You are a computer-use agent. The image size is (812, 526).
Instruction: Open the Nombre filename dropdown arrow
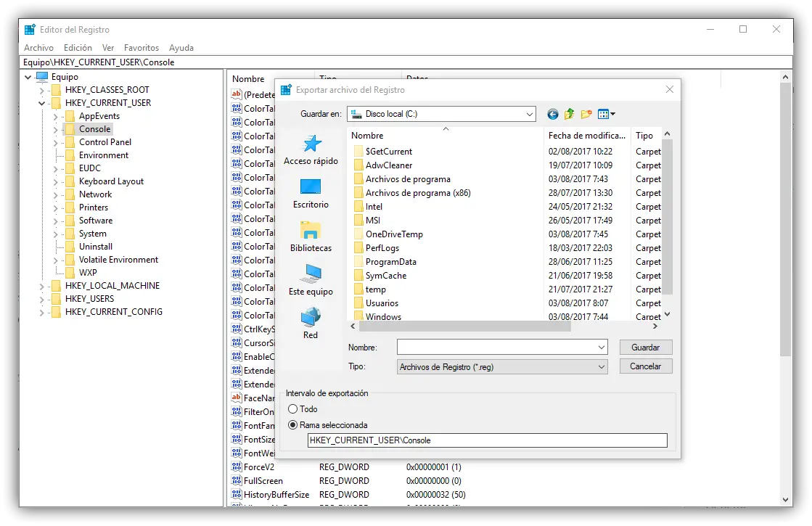(602, 348)
